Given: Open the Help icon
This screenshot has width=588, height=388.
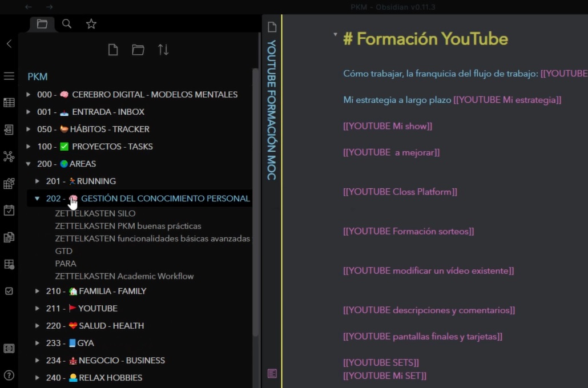Looking at the screenshot, I should point(9,375).
